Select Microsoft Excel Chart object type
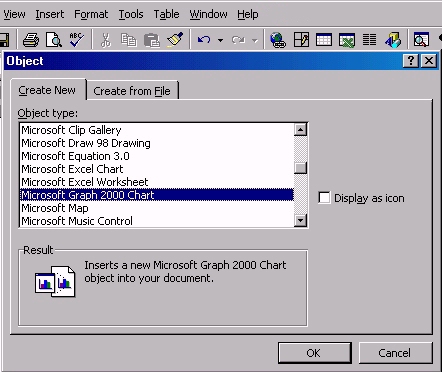Screen dimensions: 442x372 [157, 169]
